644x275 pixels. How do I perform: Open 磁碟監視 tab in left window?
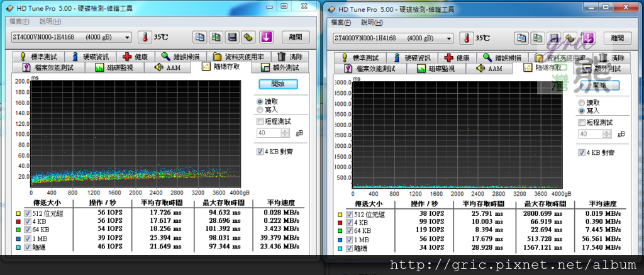pyautogui.click(x=113, y=67)
